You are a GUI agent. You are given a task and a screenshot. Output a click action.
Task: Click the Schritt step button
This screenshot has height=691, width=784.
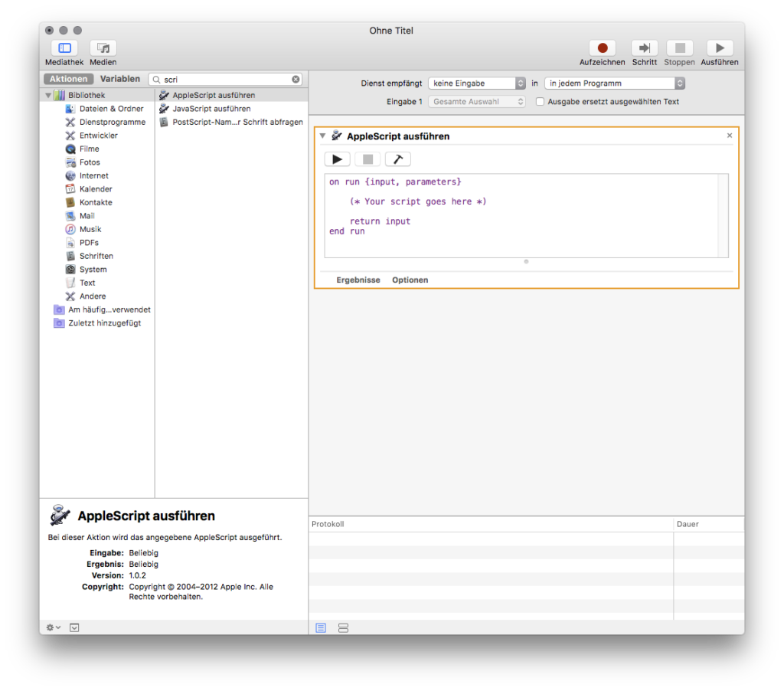pyautogui.click(x=645, y=48)
